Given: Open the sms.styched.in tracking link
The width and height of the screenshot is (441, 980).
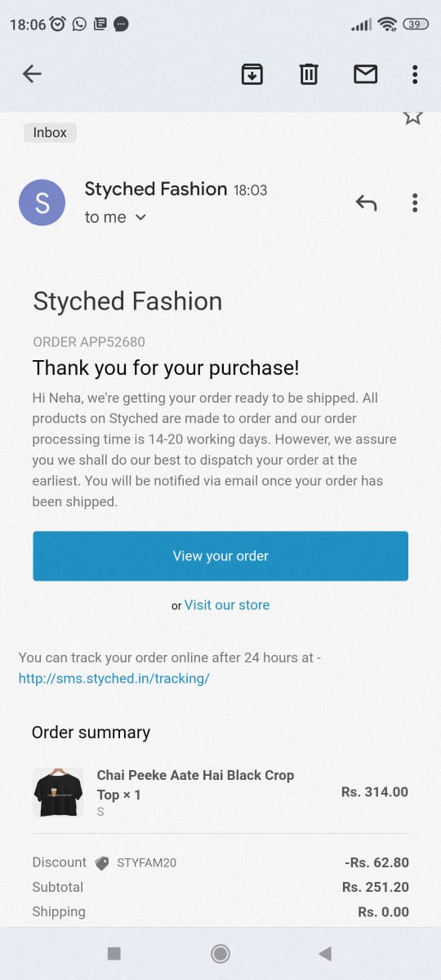Looking at the screenshot, I should [114, 679].
